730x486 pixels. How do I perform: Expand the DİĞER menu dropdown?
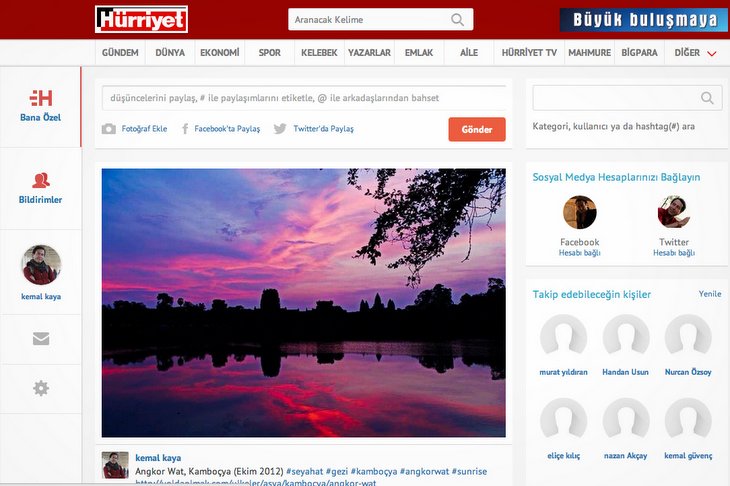click(711, 53)
